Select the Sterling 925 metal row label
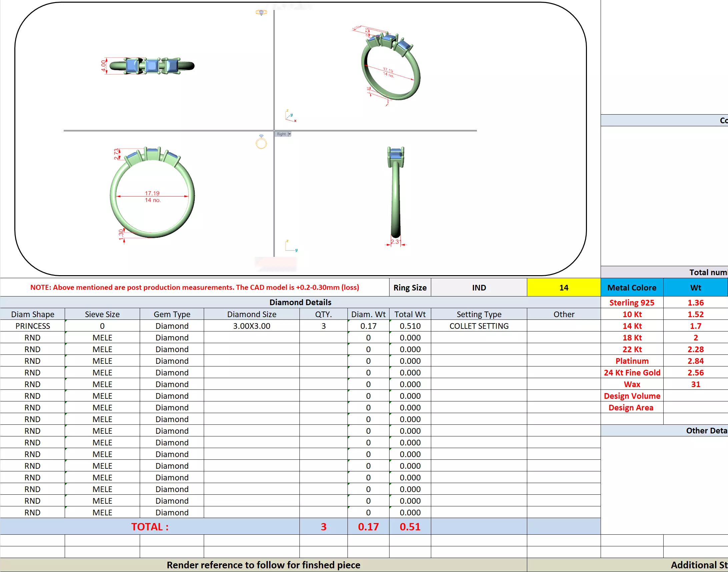 click(632, 303)
